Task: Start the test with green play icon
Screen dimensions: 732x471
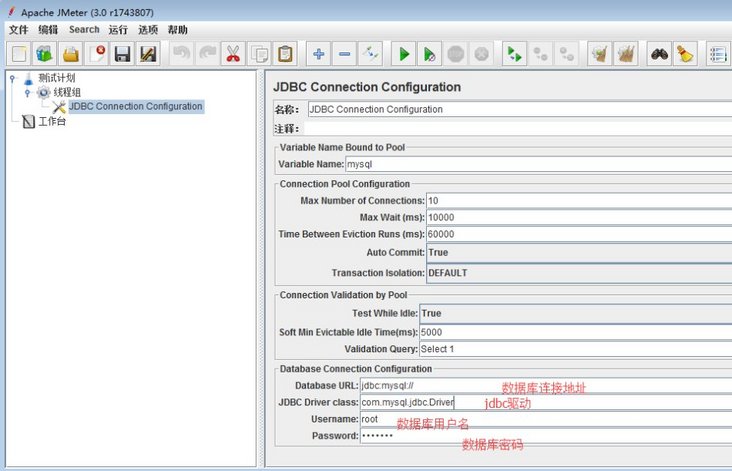Action: point(404,54)
